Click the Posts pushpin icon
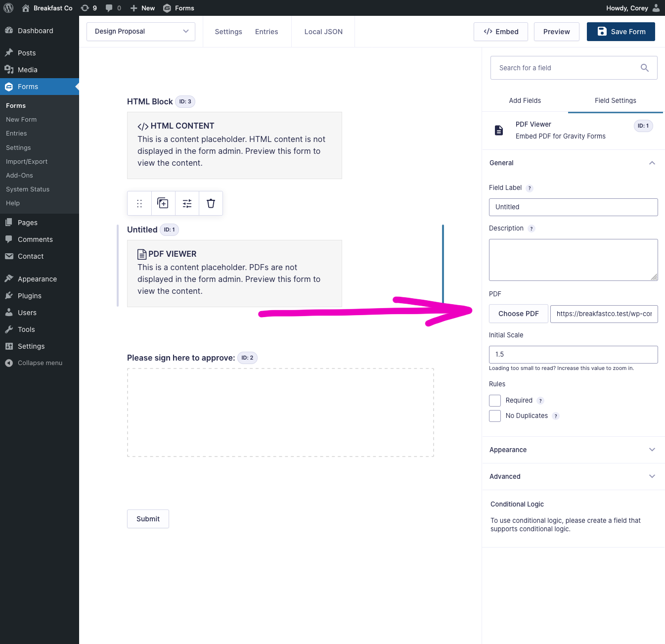 coord(9,53)
